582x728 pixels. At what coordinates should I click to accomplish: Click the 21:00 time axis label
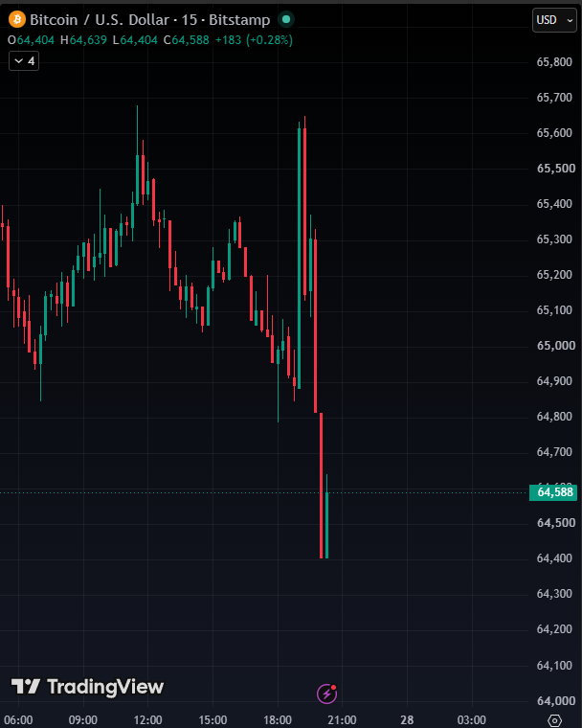(342, 720)
